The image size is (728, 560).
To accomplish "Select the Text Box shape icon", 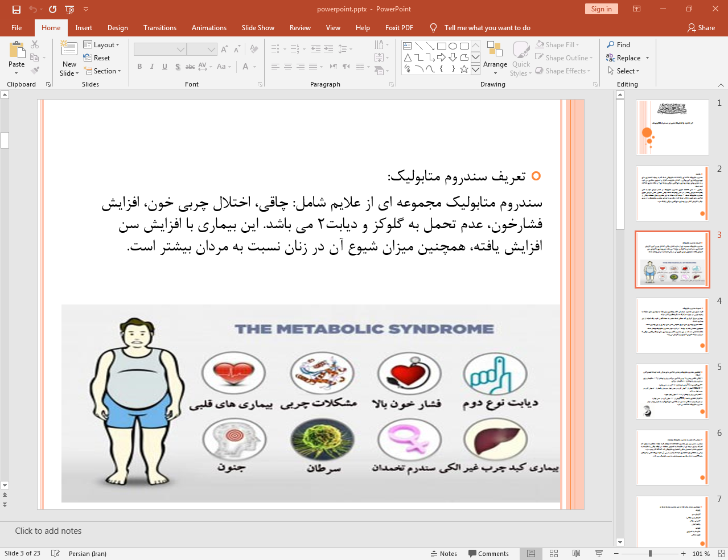I will (x=408, y=46).
